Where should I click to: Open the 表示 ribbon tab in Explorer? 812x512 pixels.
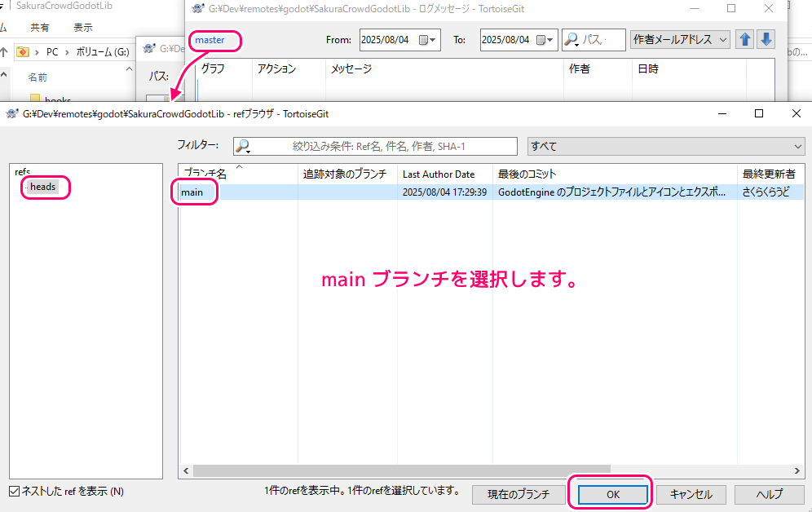82,27
